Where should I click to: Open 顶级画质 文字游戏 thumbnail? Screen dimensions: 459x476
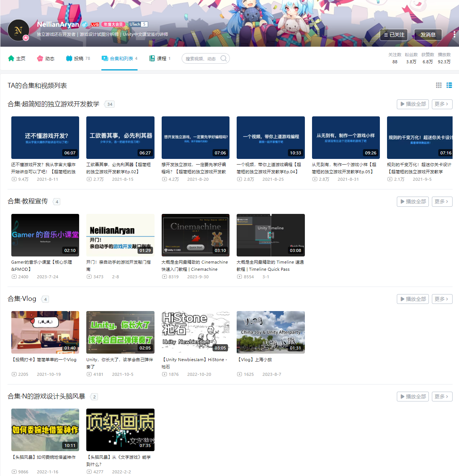coord(120,430)
